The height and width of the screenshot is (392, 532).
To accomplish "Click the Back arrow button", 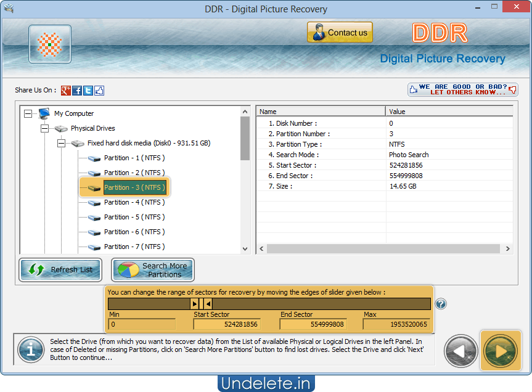I will click(460, 351).
